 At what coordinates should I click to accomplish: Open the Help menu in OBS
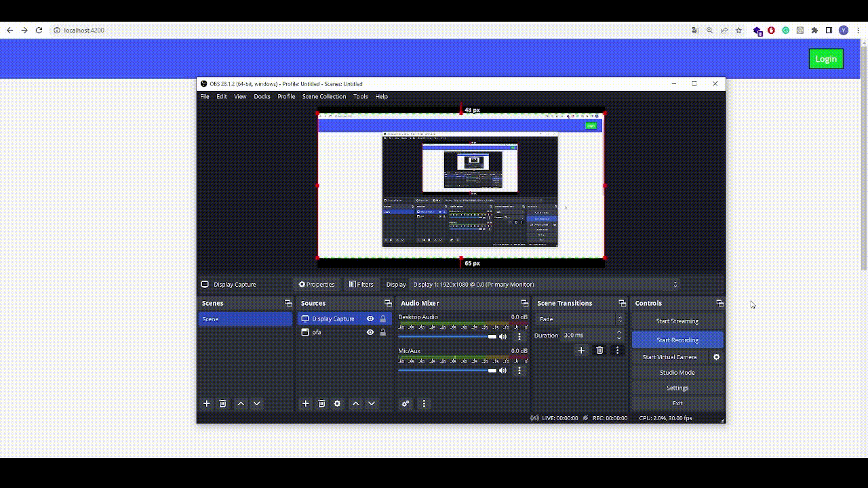pyautogui.click(x=382, y=96)
